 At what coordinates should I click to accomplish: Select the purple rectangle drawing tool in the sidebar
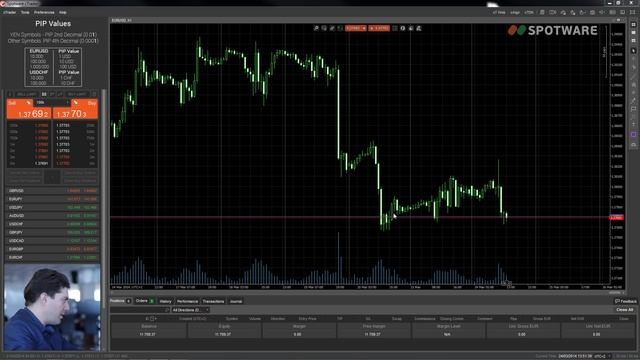[x=633, y=135]
